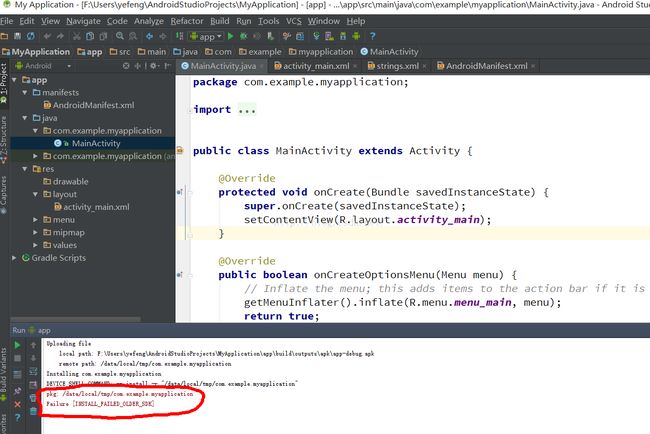Click the Paste icon in the toolbar
This screenshot has height=434, width=650.
coord(103,36)
